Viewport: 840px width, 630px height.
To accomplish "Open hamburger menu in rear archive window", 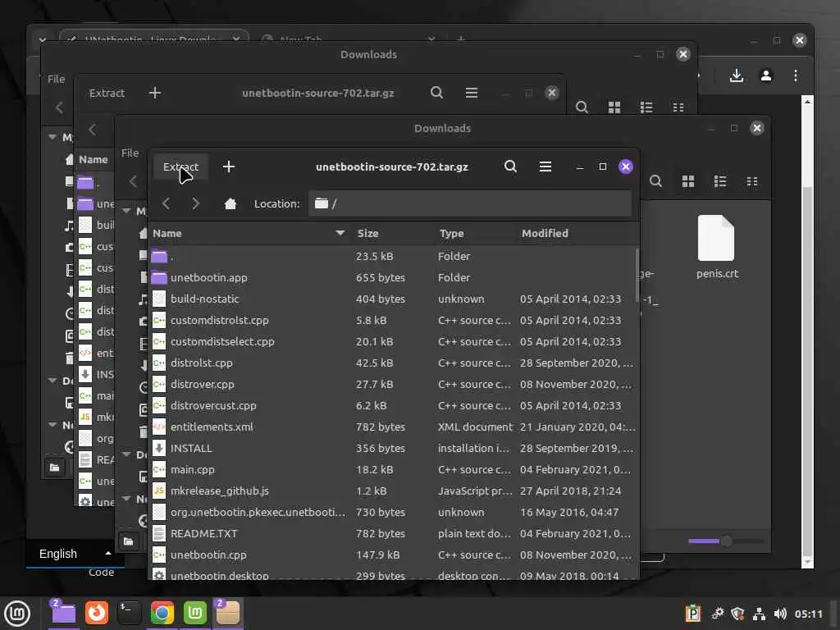I will [x=472, y=93].
